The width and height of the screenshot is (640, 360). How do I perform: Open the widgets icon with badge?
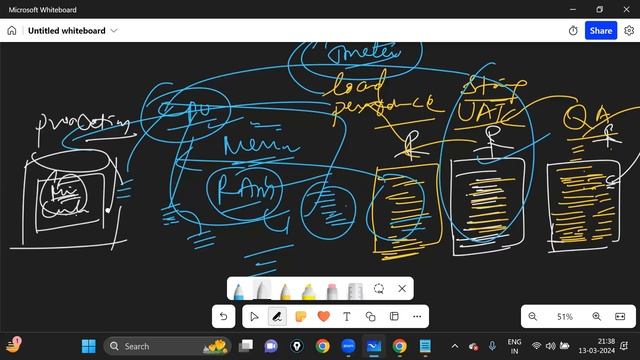(13, 346)
